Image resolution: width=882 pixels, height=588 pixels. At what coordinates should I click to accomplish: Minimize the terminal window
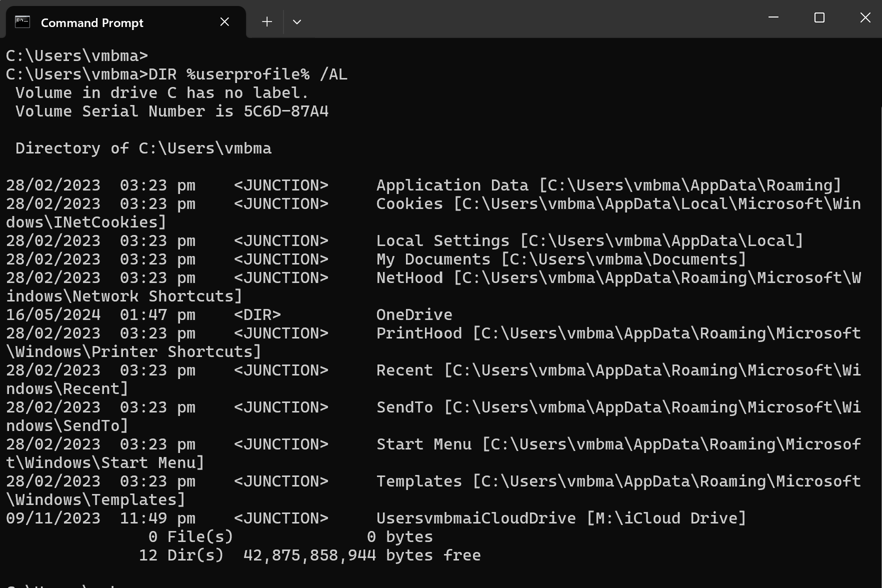point(773,18)
